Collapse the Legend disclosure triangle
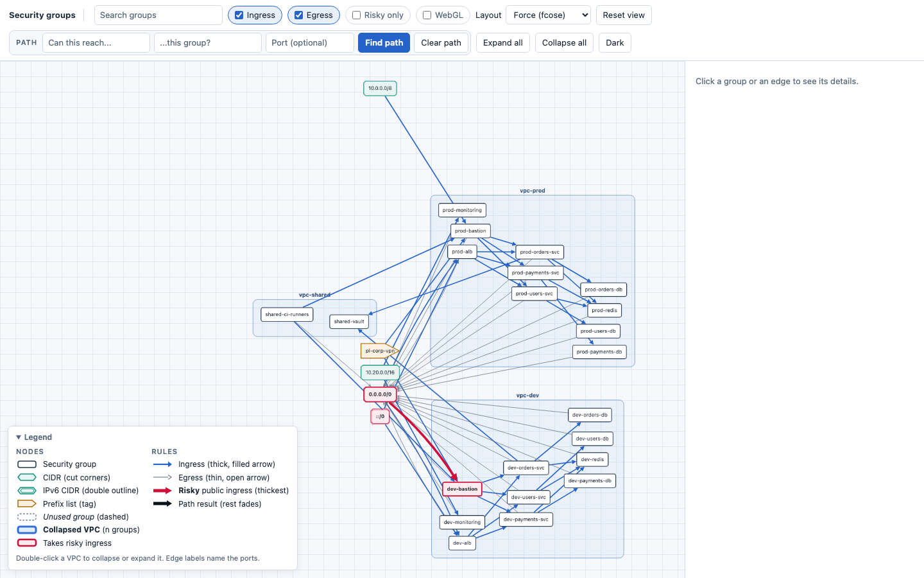Viewport: 924px width, 578px height. (x=19, y=437)
